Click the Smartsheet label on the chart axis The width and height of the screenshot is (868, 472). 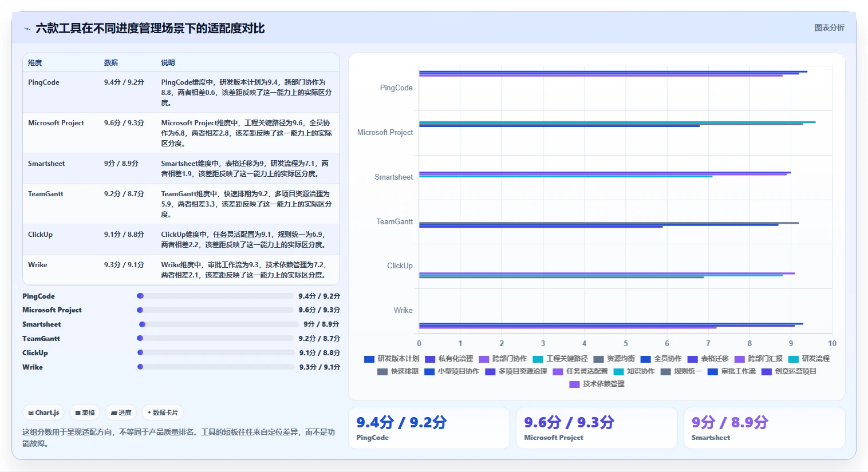pyautogui.click(x=394, y=177)
